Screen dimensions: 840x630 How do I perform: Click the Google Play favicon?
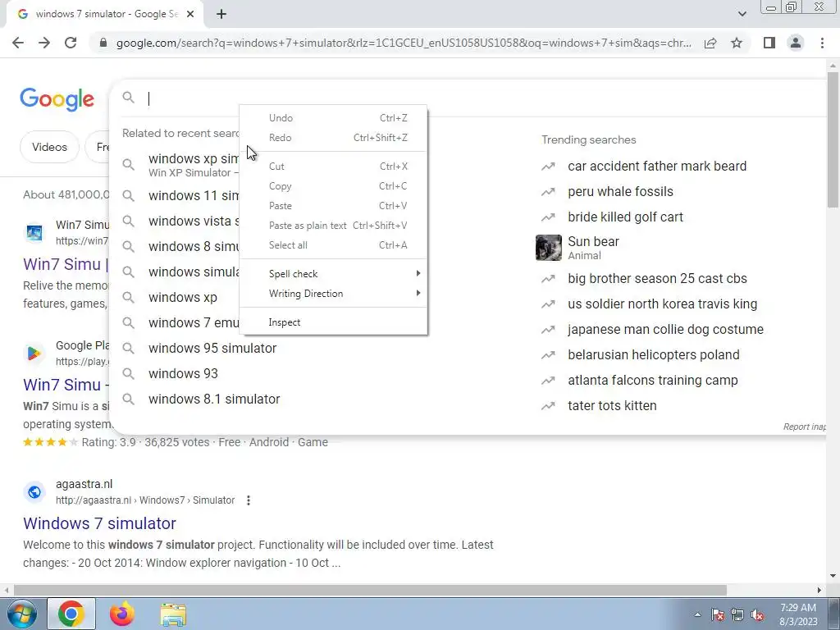(34, 353)
